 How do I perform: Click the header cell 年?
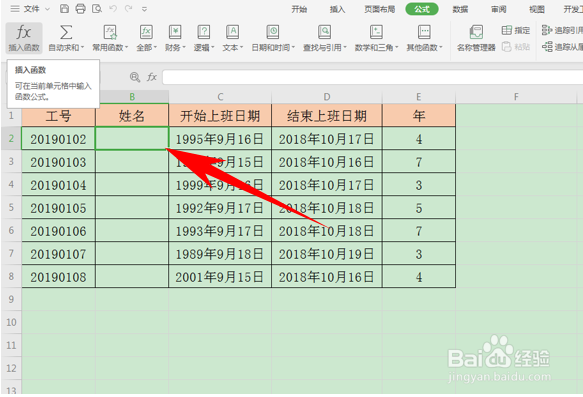[419, 116]
